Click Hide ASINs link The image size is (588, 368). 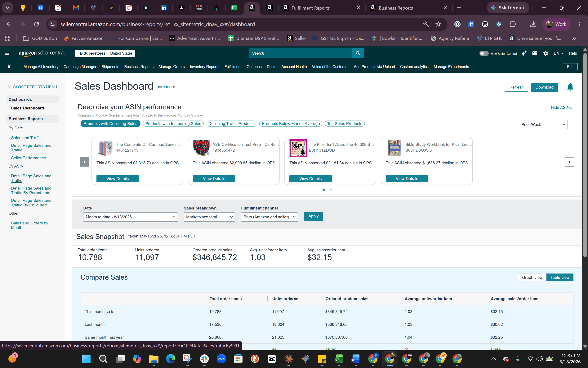point(561,108)
